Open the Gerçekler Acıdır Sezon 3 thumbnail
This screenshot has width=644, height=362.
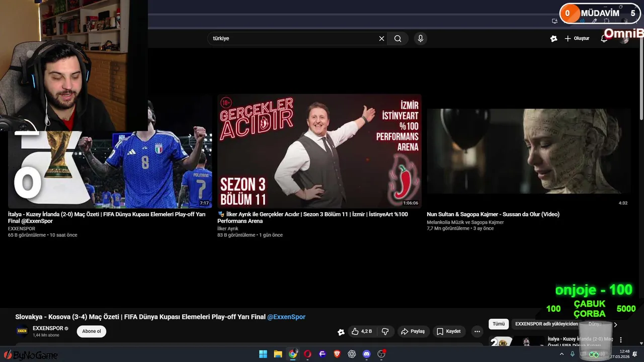click(x=319, y=151)
